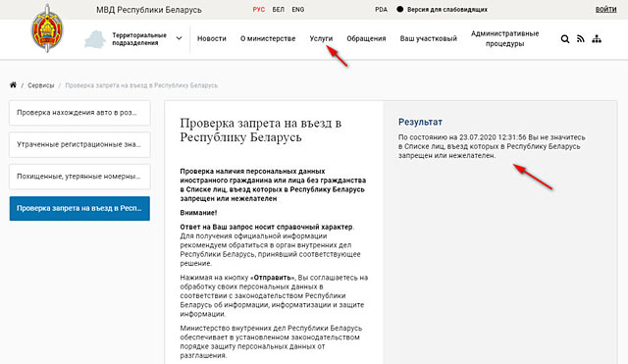Toggle Версия для слабовидящих accessibility mode
The height and width of the screenshot is (364, 628).
tap(442, 9)
